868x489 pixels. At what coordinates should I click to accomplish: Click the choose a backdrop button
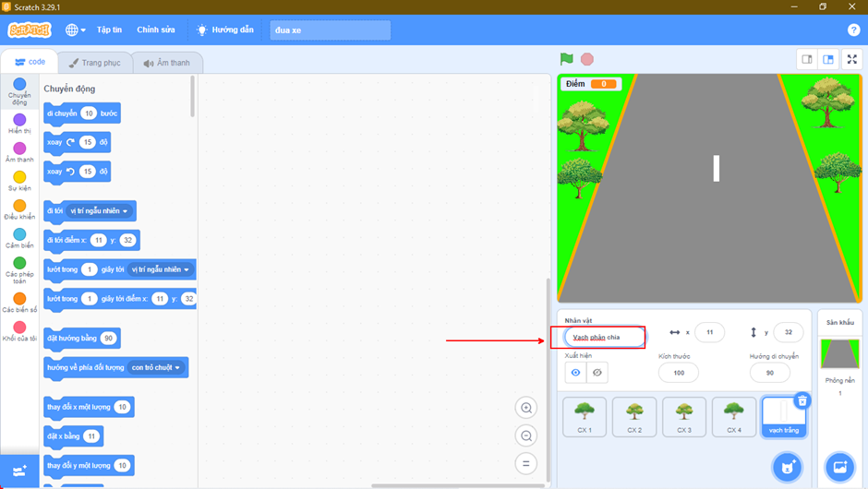click(x=839, y=468)
